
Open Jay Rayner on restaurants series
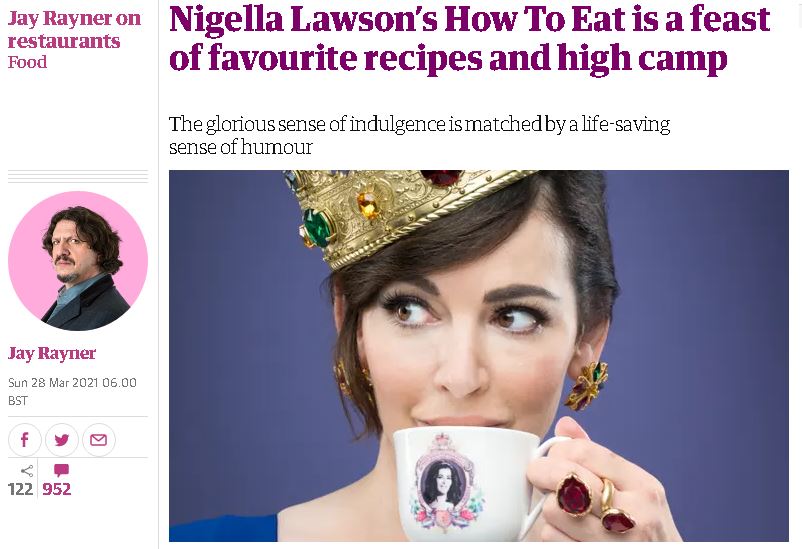click(x=74, y=29)
